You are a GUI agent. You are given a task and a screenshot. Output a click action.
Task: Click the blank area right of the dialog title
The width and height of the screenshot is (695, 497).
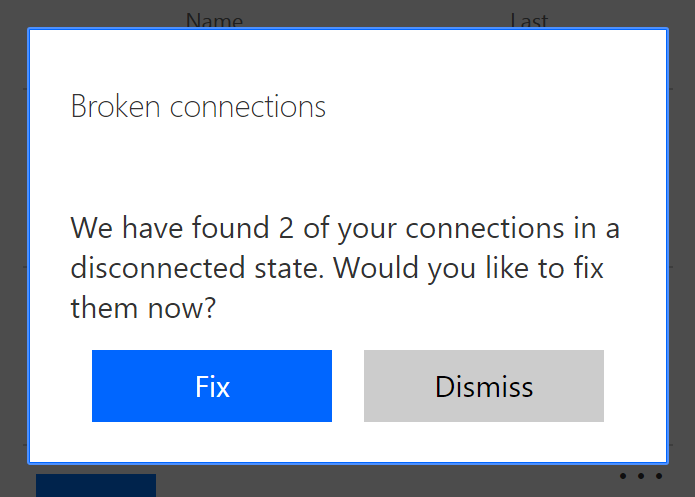coord(500,107)
